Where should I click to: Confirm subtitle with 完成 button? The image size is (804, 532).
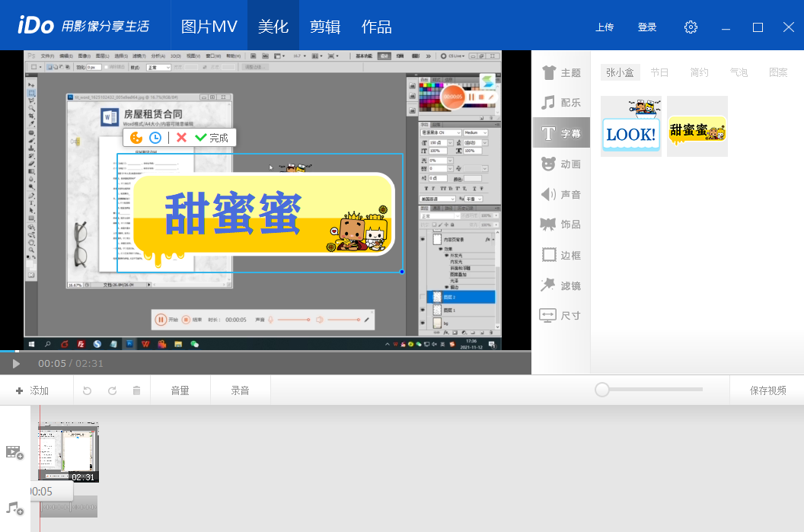(212, 137)
